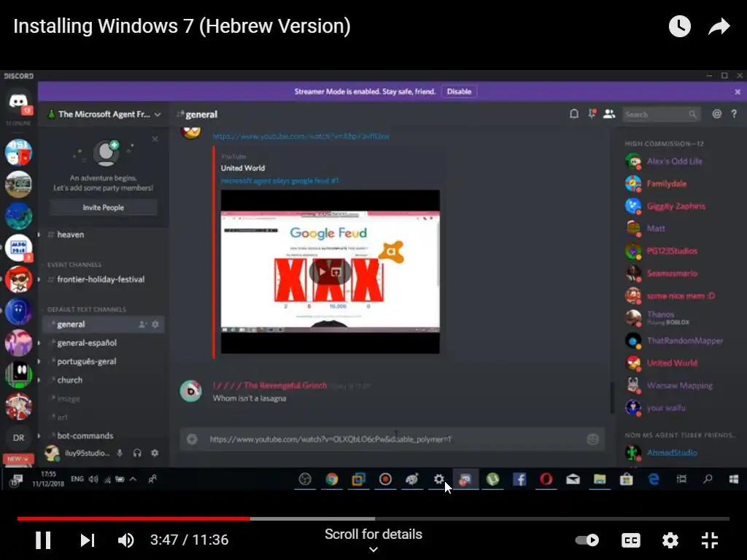Collapse Default Text Channels category
Screen dimensions: 747x560
click(x=86, y=309)
